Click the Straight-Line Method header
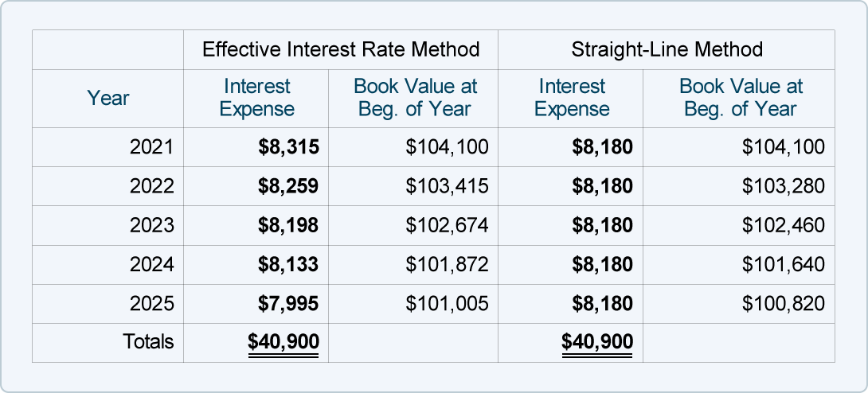The image size is (868, 393). click(x=667, y=50)
